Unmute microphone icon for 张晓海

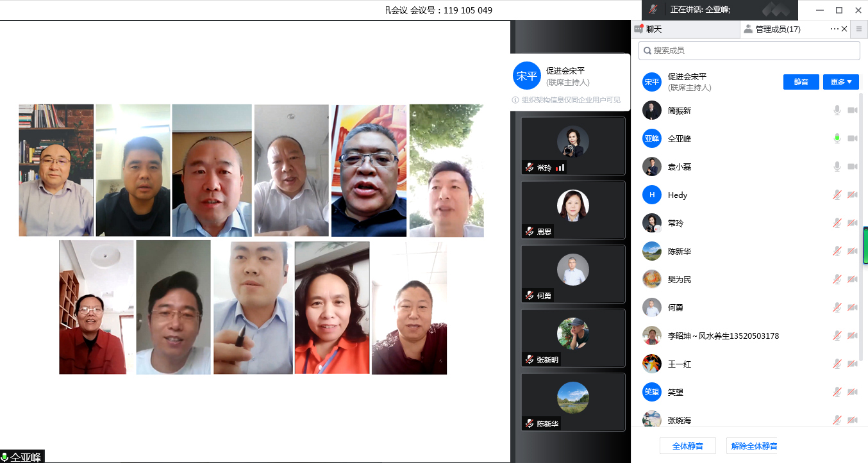click(837, 420)
